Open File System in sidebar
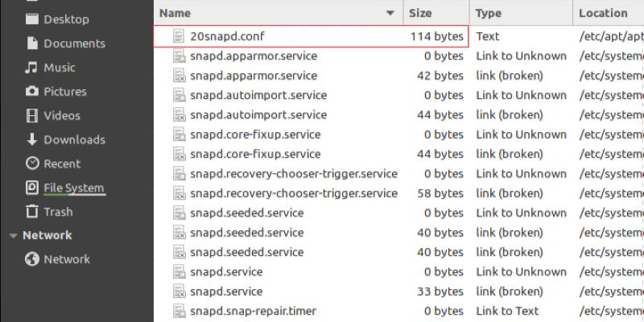This screenshot has height=322, width=644. click(x=73, y=188)
